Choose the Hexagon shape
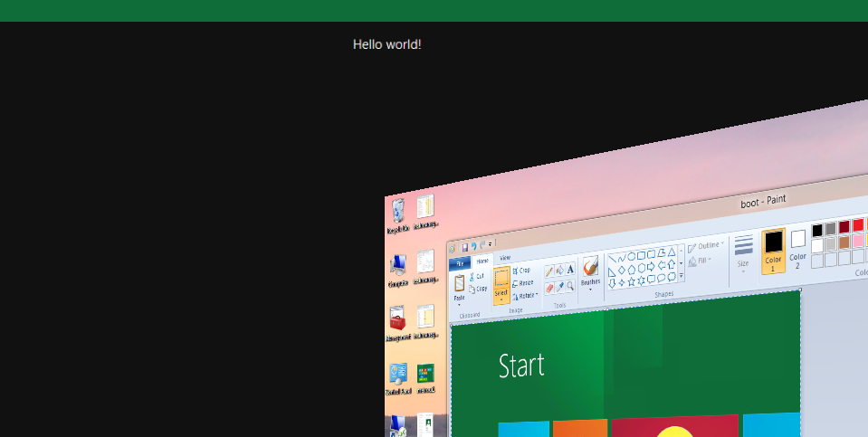868x437 pixels. pos(641,269)
